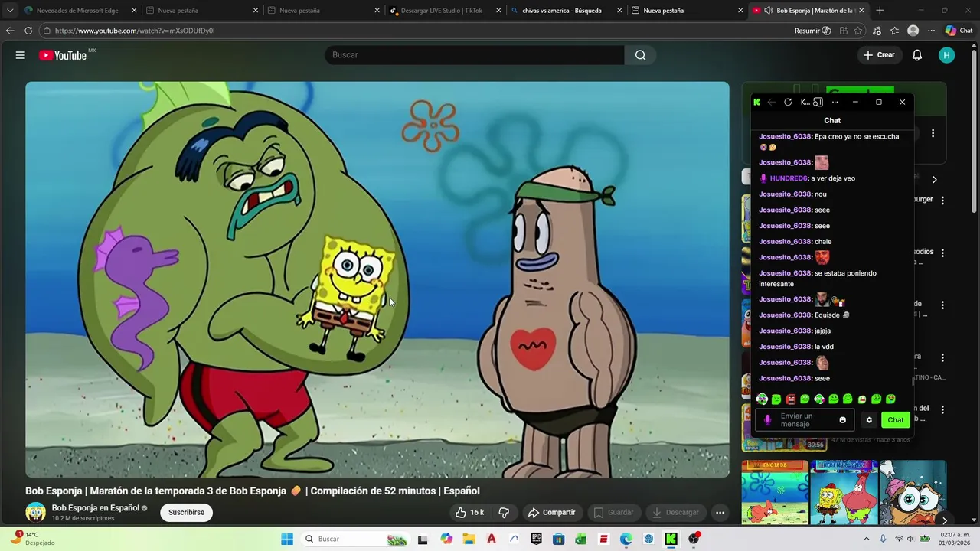Advance the bottom thumbnail shelf arrow

pos(944,520)
